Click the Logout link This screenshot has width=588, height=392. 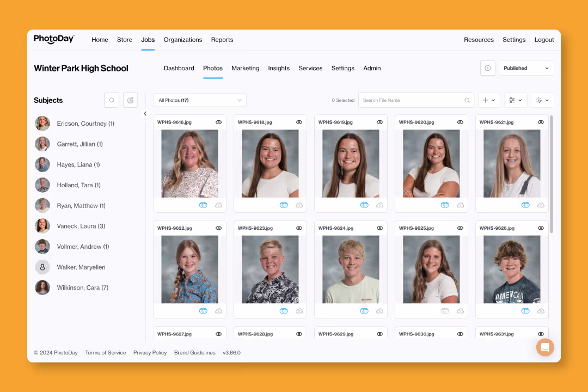[x=544, y=40]
